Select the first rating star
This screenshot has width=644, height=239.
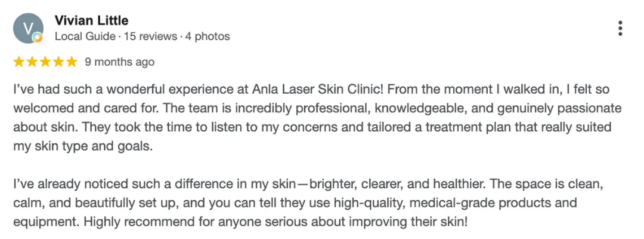(x=19, y=62)
